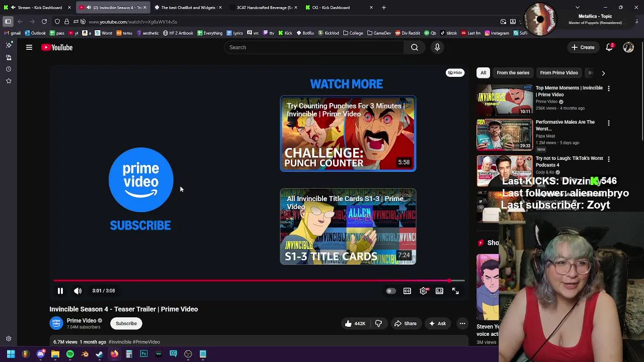The width and height of the screenshot is (644, 362).
Task: Click the #PrimeVideo hashtag link
Action: [x=147, y=342]
